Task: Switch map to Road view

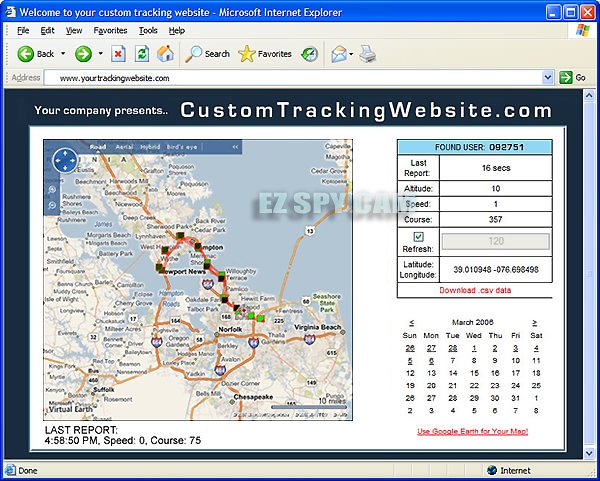Action: 98,147
